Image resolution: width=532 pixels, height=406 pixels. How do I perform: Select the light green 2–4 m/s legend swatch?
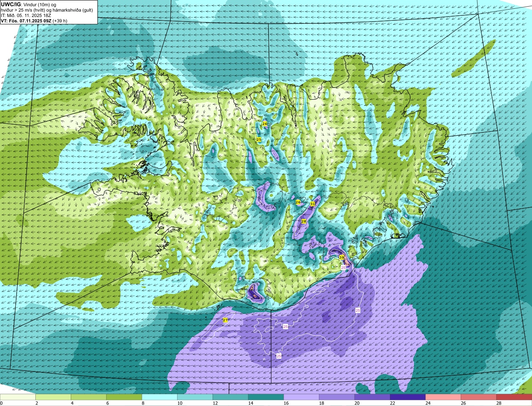pyautogui.click(x=53, y=397)
